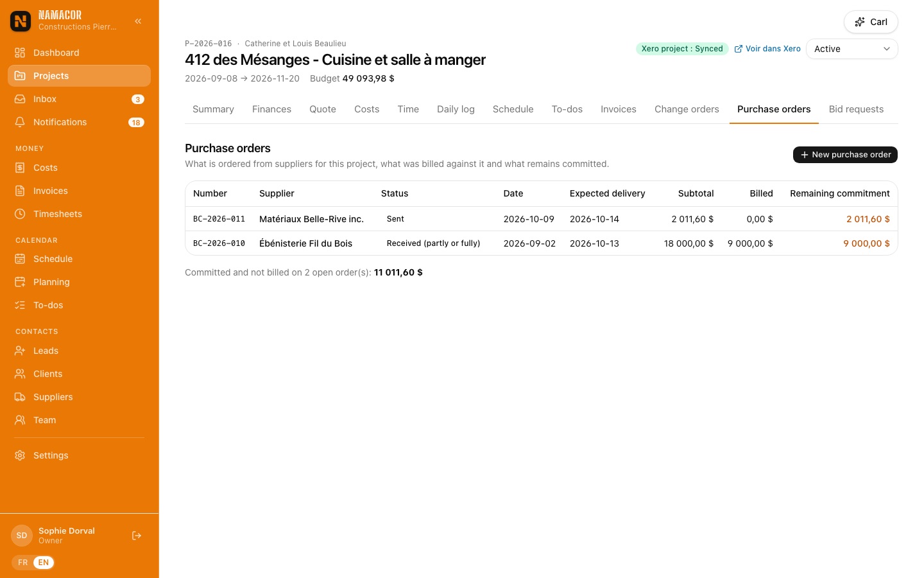Collapse the sidebar with the double chevron

coord(138,21)
